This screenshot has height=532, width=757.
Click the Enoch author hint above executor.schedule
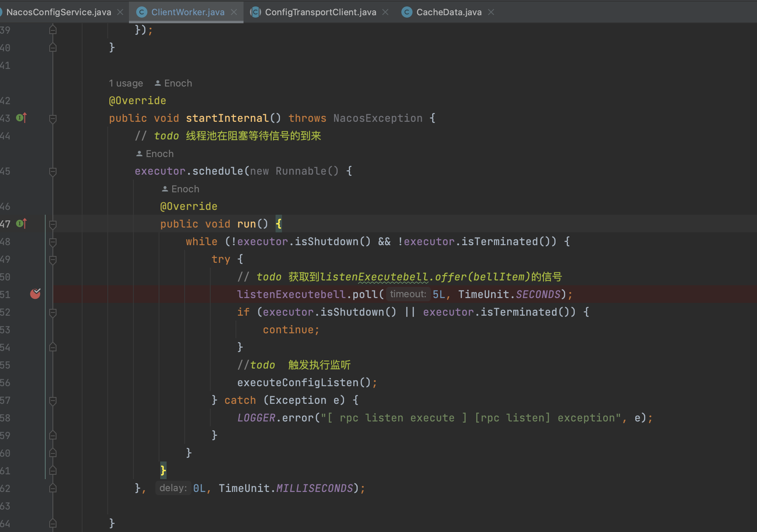pyautogui.click(x=155, y=154)
